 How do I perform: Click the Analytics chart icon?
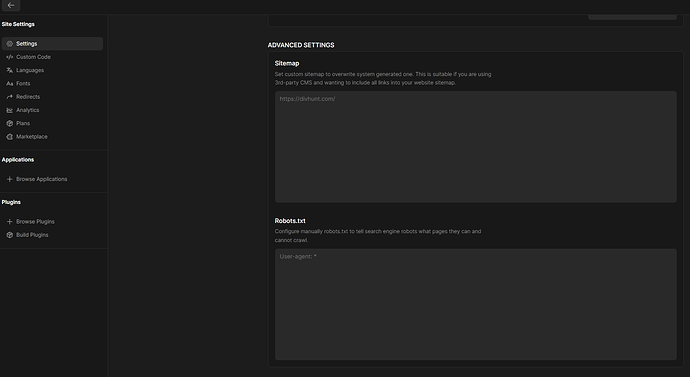point(10,110)
